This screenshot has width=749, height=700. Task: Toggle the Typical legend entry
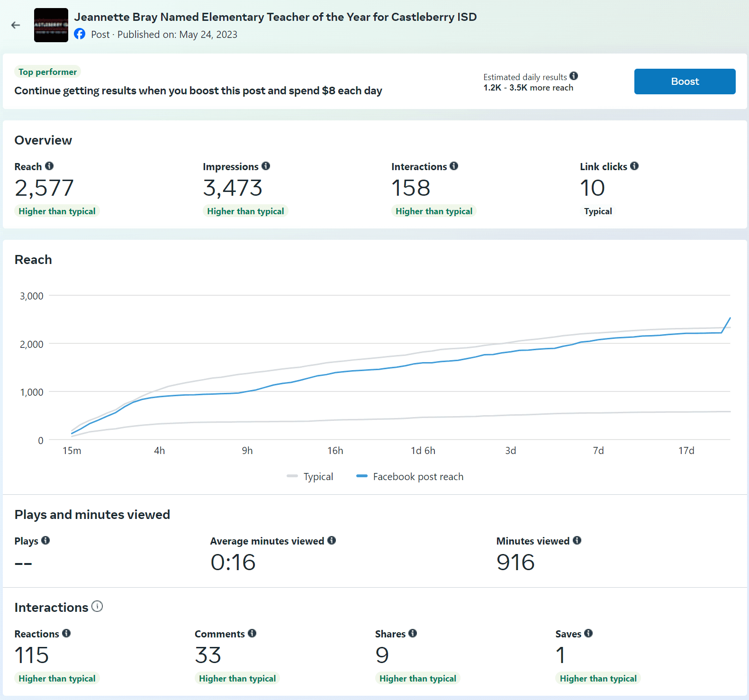[310, 476]
